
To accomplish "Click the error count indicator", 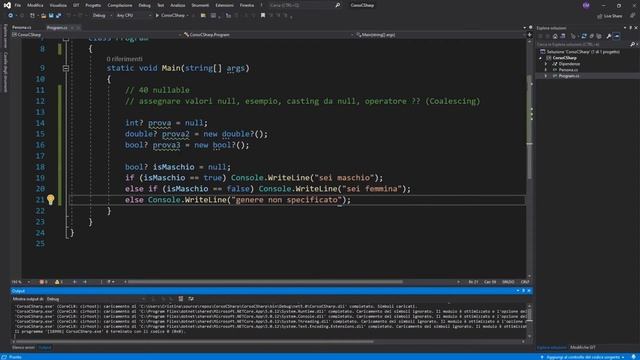I will [x=43, y=282].
